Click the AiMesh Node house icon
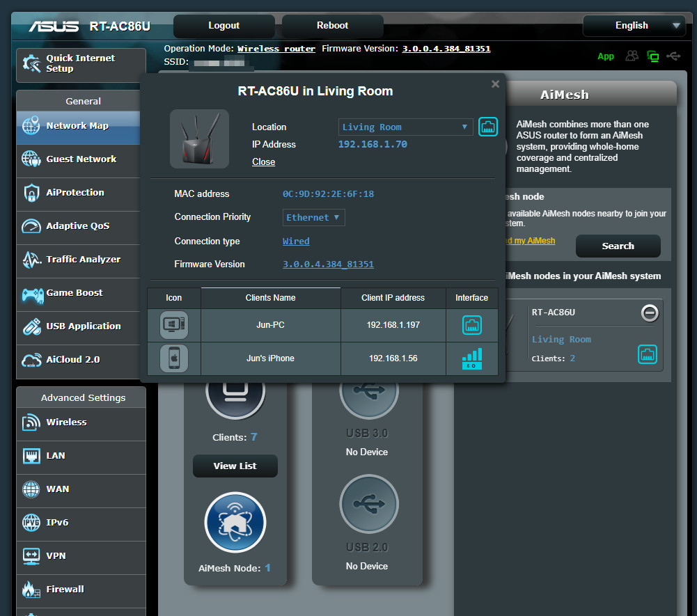This screenshot has width=697, height=616. pyautogui.click(x=235, y=523)
